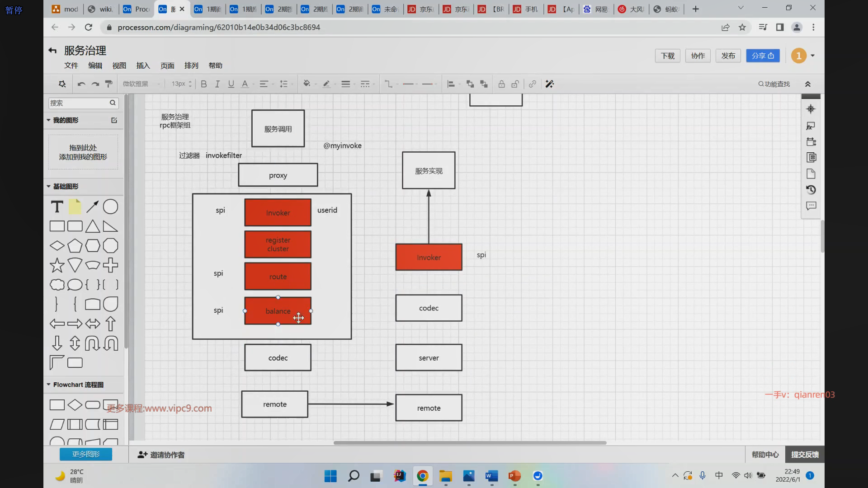Click the 更多图形 button
Viewport: 868px width, 488px height.
(86, 454)
